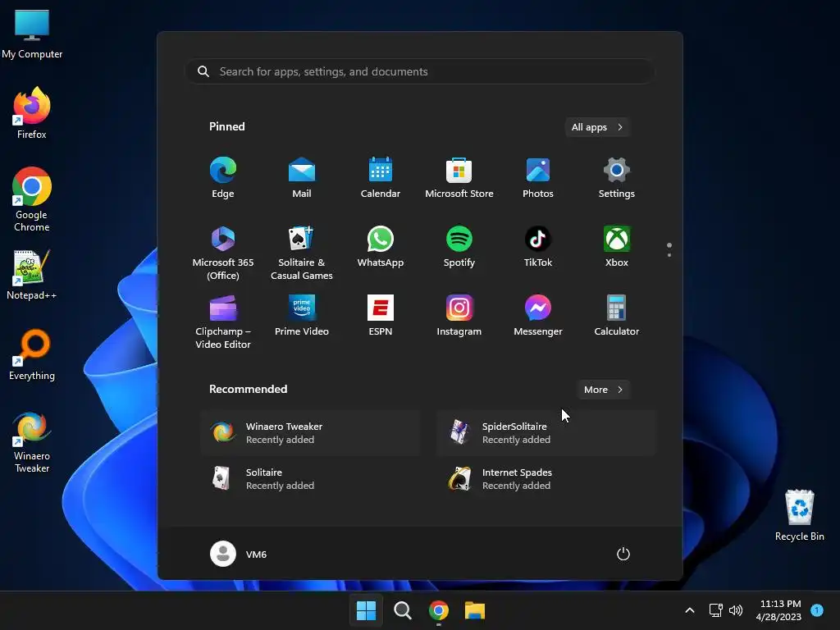Open the Calendar app
The height and width of the screenshot is (630, 840).
click(381, 178)
